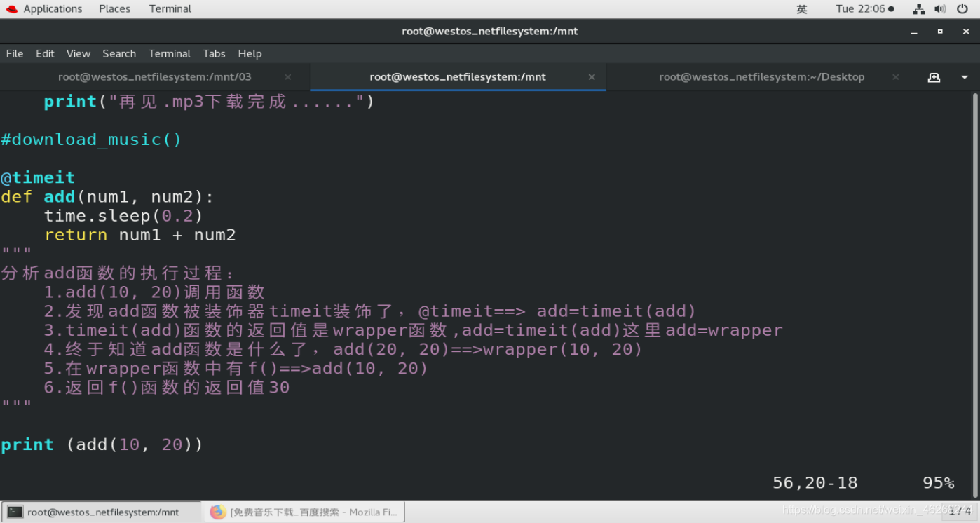
Task: Click the Red Hat logo icon
Action: tap(11, 8)
